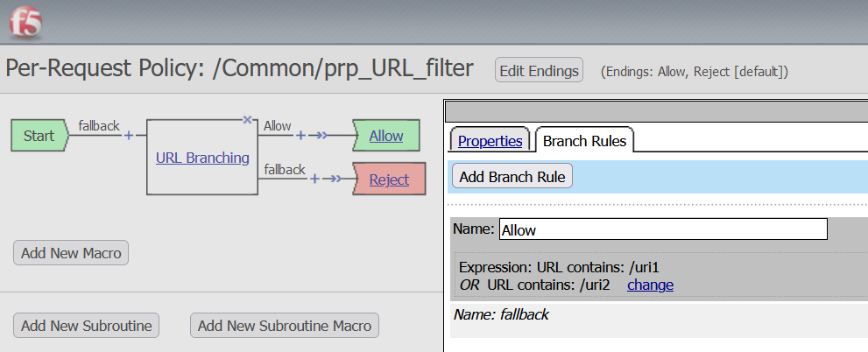
Task: Add item on URL Branching fallback branch
Action: click(314, 179)
